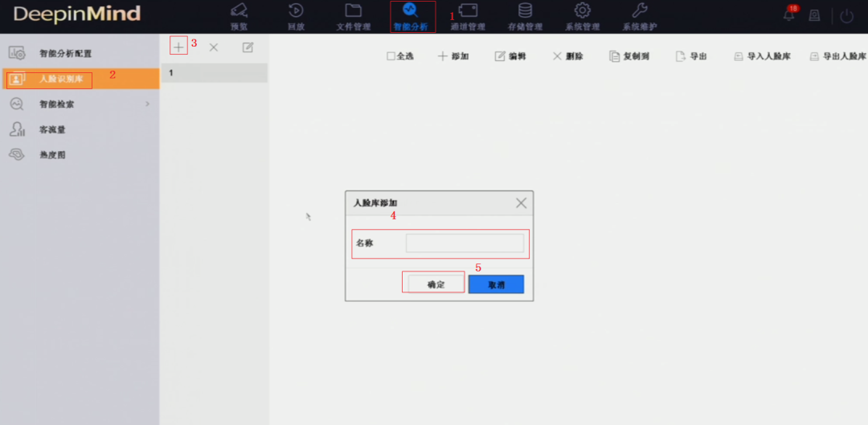Click 导入人脸库 in the toolbar
The width and height of the screenshot is (868, 425).
762,56
